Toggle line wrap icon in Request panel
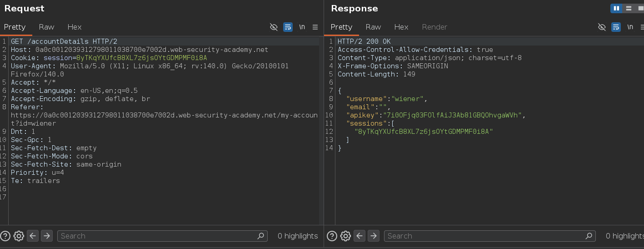644x249 pixels. click(288, 27)
